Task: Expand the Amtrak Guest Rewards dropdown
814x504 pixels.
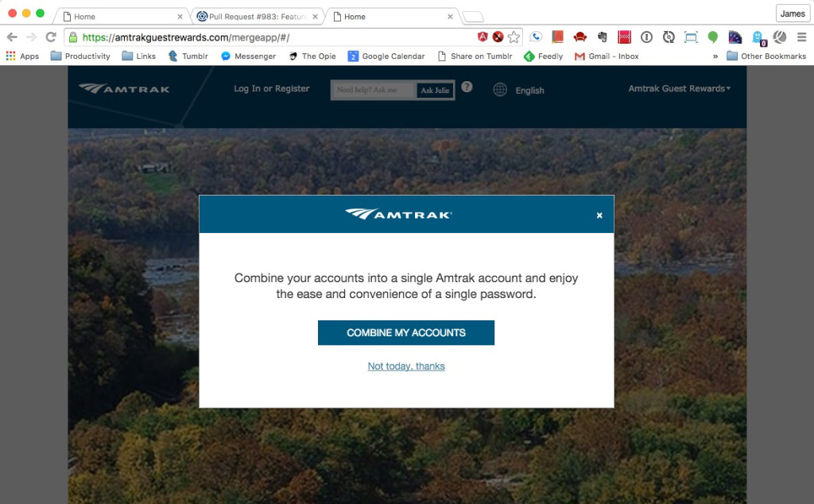Action: pyautogui.click(x=679, y=89)
